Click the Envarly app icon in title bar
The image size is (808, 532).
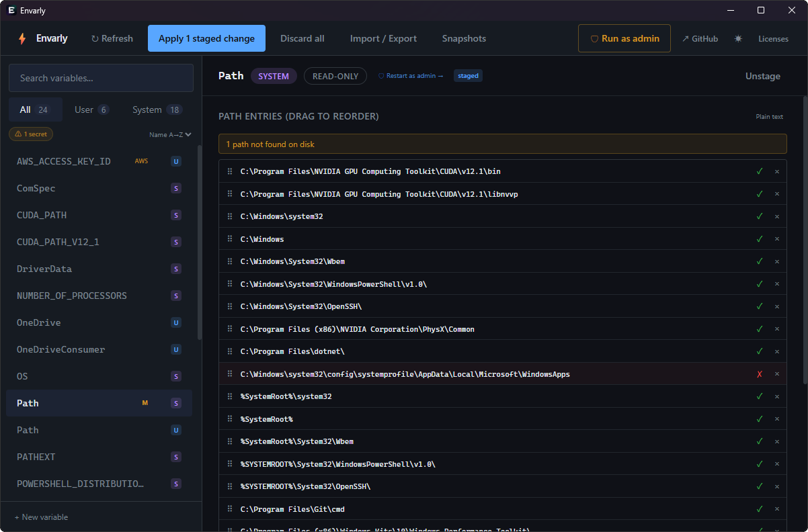(x=11, y=11)
